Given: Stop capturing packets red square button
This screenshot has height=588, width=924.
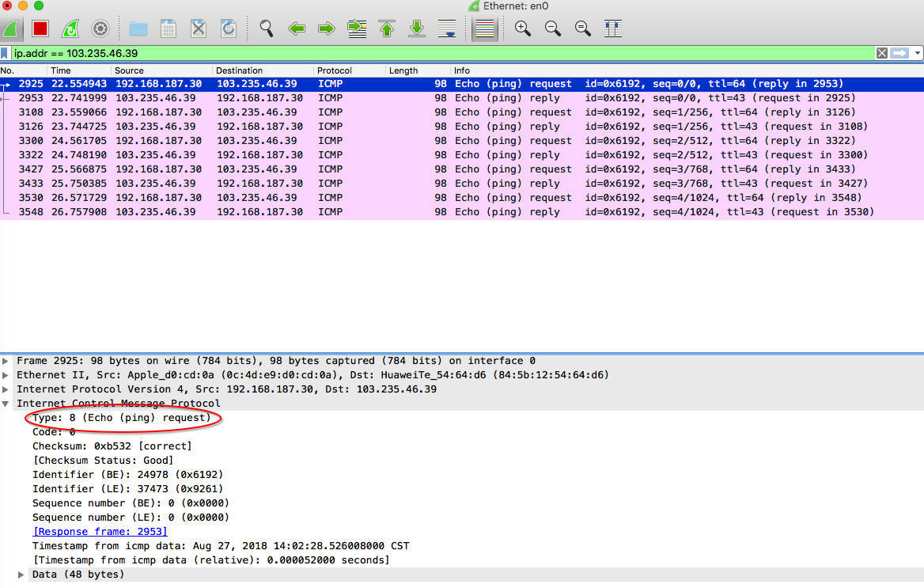Looking at the screenshot, I should 40,28.
